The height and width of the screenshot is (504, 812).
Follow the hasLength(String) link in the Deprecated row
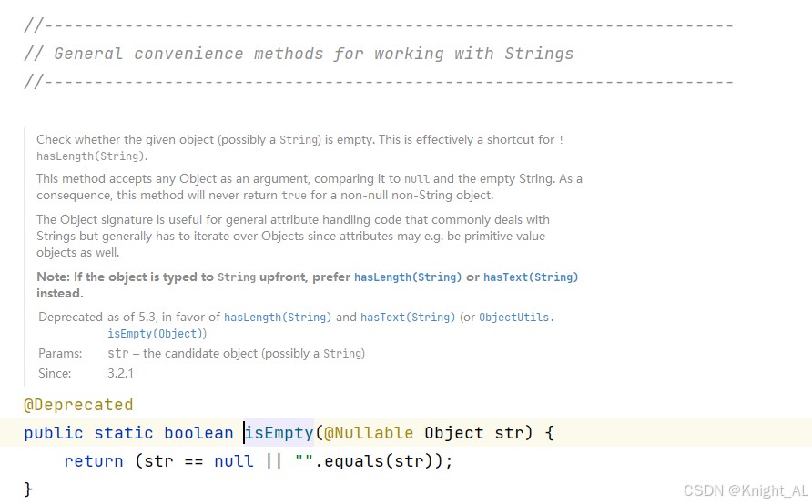click(x=278, y=318)
